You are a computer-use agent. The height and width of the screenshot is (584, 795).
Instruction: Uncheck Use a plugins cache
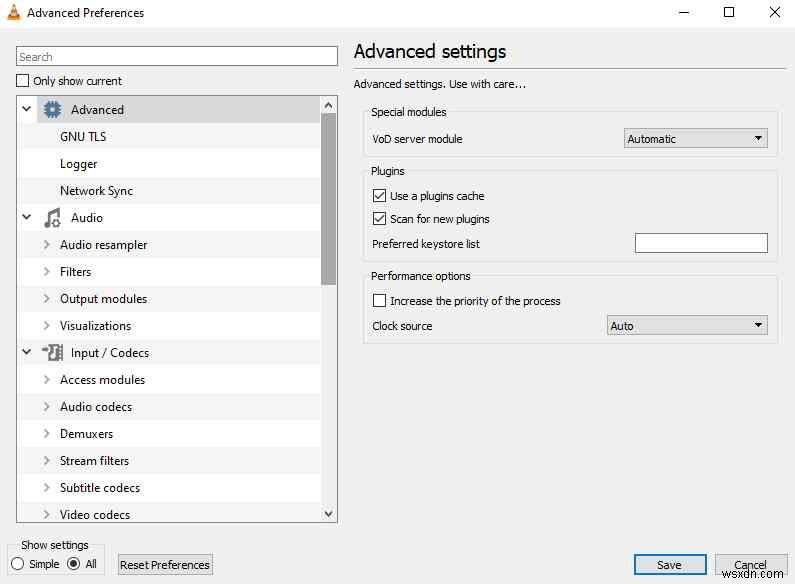(x=379, y=196)
